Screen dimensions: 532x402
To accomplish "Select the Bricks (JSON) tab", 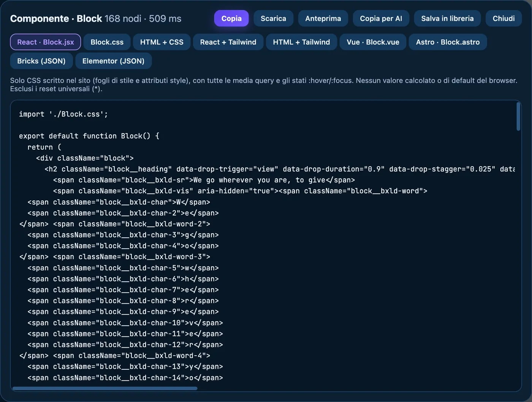I will click(x=41, y=61).
